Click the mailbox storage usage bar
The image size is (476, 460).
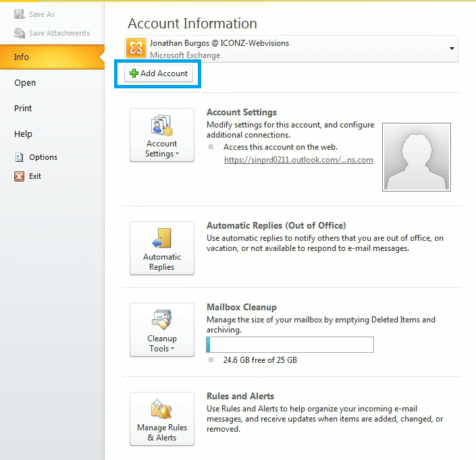click(x=290, y=345)
